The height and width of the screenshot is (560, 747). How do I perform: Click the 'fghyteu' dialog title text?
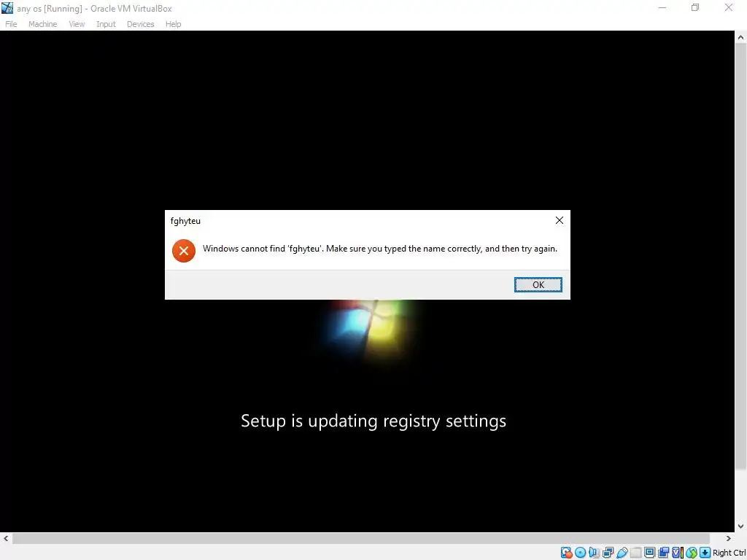[185, 221]
